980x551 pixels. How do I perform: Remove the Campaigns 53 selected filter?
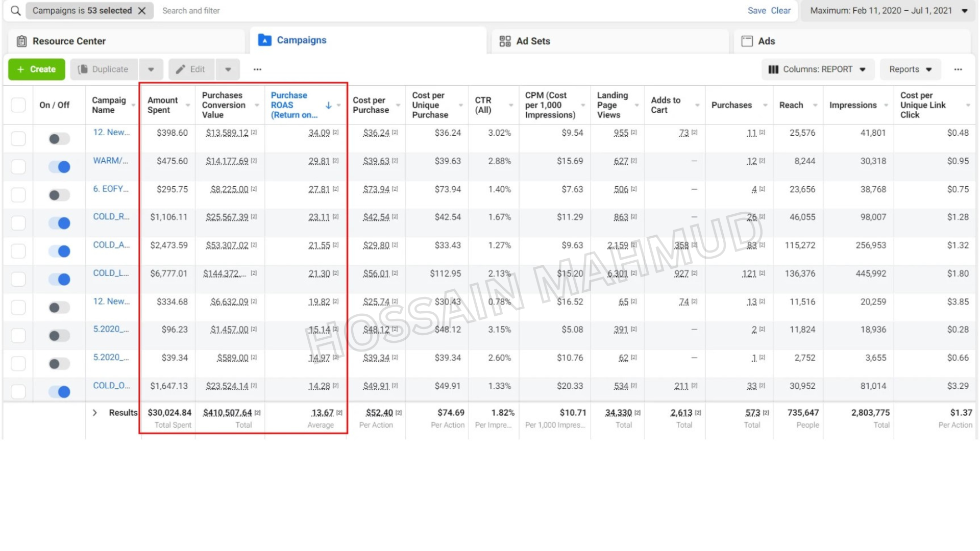pos(142,11)
